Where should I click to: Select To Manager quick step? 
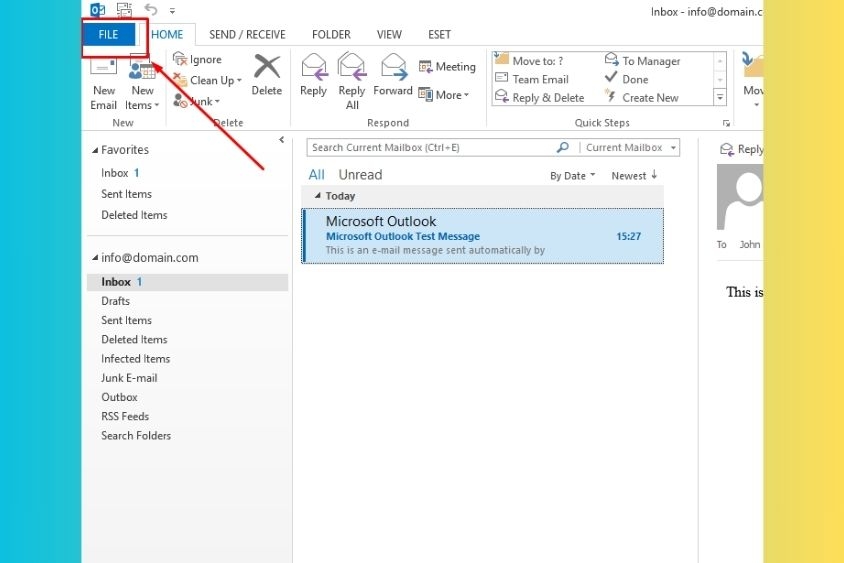click(643, 60)
